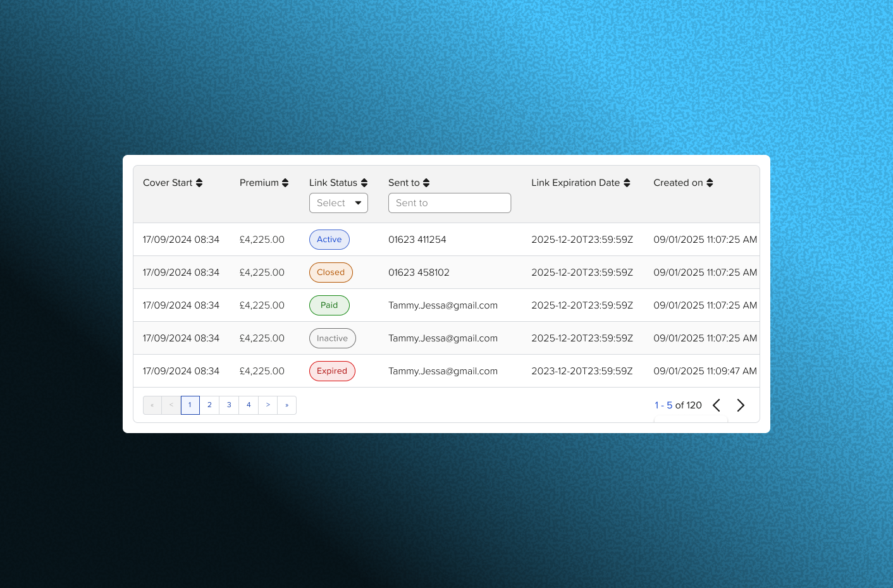Screen dimensions: 893x588
Task: Advance using the right chevron arrow
Action: coord(741,405)
